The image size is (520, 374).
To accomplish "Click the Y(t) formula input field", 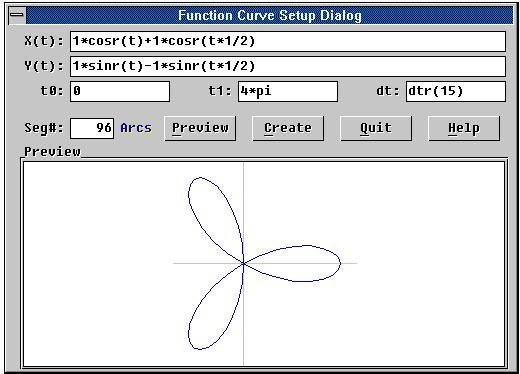I will coord(288,66).
